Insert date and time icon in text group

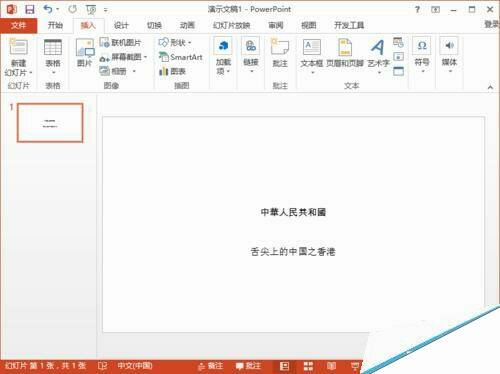(x=398, y=42)
